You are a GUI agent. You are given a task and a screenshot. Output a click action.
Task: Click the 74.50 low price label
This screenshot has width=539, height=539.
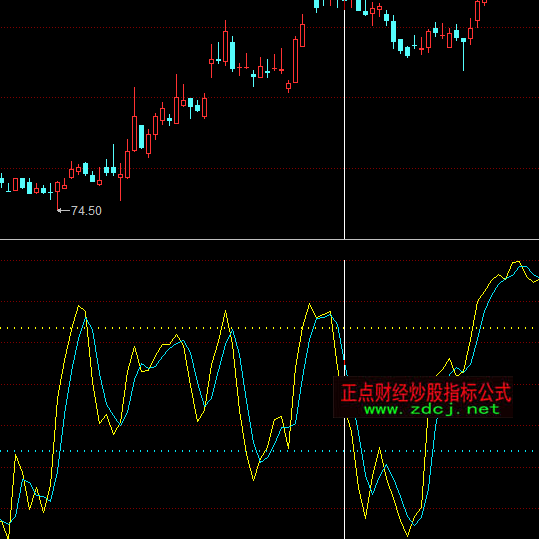[x=86, y=211]
